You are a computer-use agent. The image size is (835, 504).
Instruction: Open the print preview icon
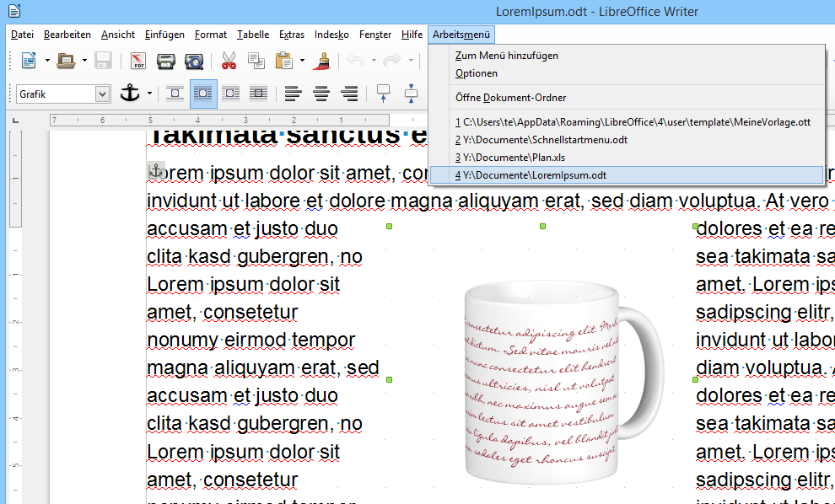[194, 61]
